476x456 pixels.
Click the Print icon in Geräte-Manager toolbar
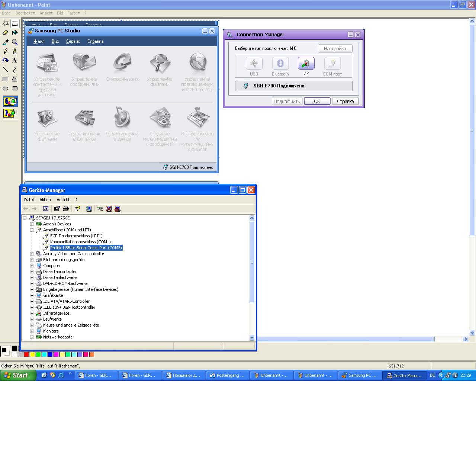pyautogui.click(x=66, y=209)
